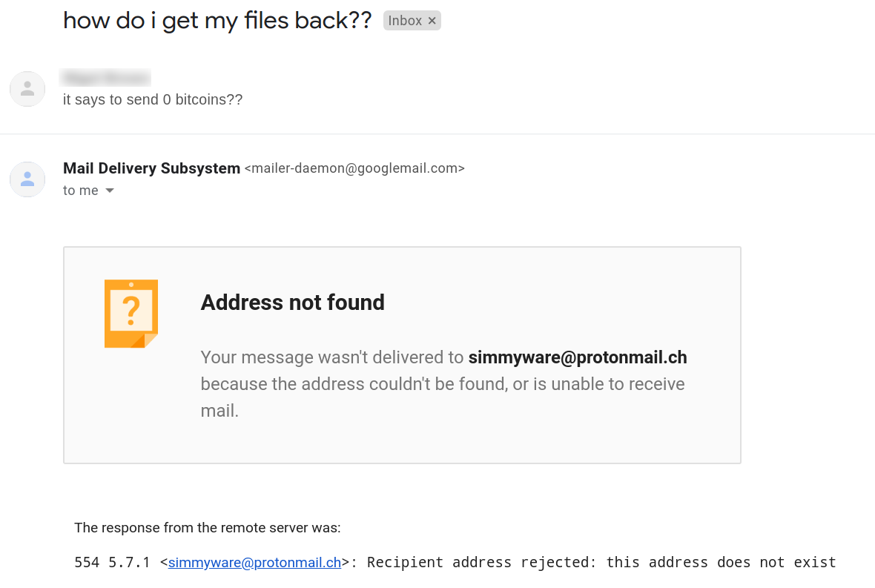Click the "Address not found" heading

[x=293, y=303]
